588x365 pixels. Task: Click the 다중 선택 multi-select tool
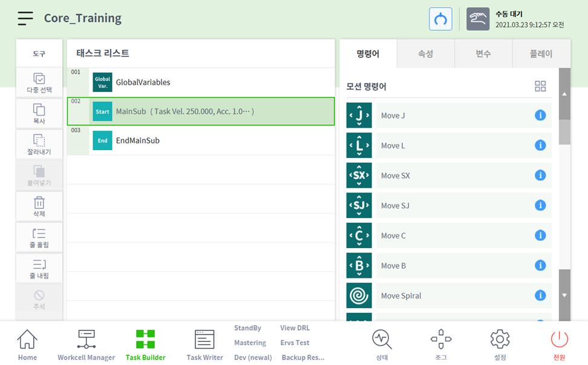coord(39,83)
